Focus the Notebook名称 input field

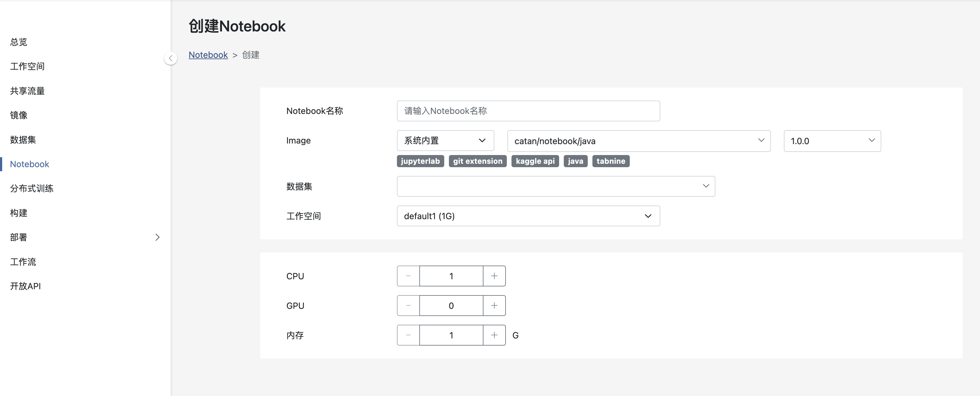tap(528, 111)
